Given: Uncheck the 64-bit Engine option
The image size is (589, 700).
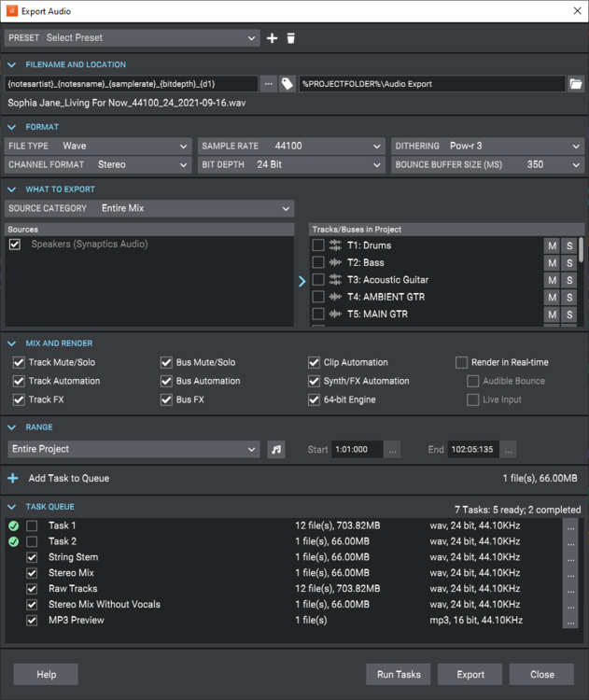Looking at the screenshot, I should pyautogui.click(x=315, y=399).
